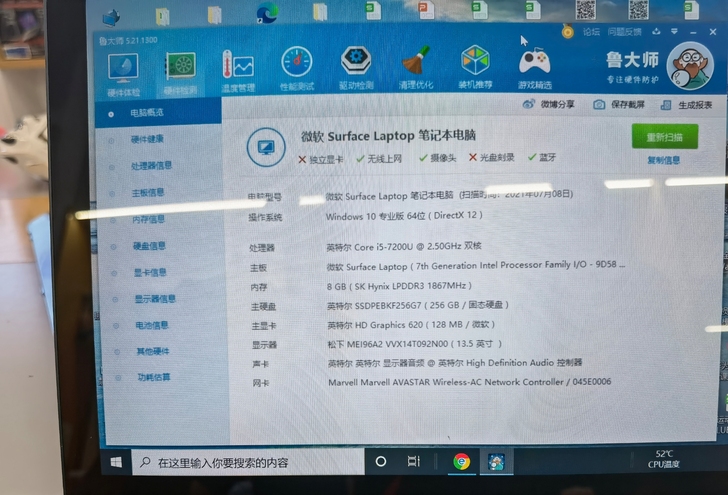Click the Windows 10 专业版 operating system text
The image size is (728, 495).
pyautogui.click(x=404, y=216)
